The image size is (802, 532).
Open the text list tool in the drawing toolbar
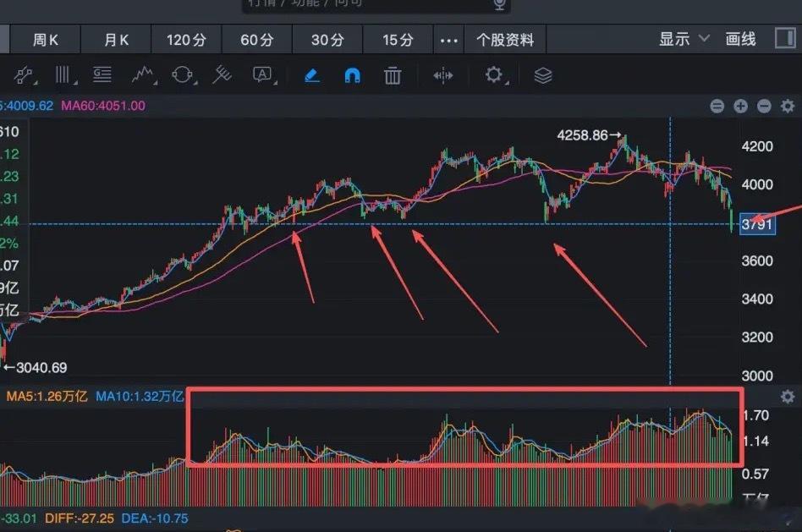tap(102, 75)
